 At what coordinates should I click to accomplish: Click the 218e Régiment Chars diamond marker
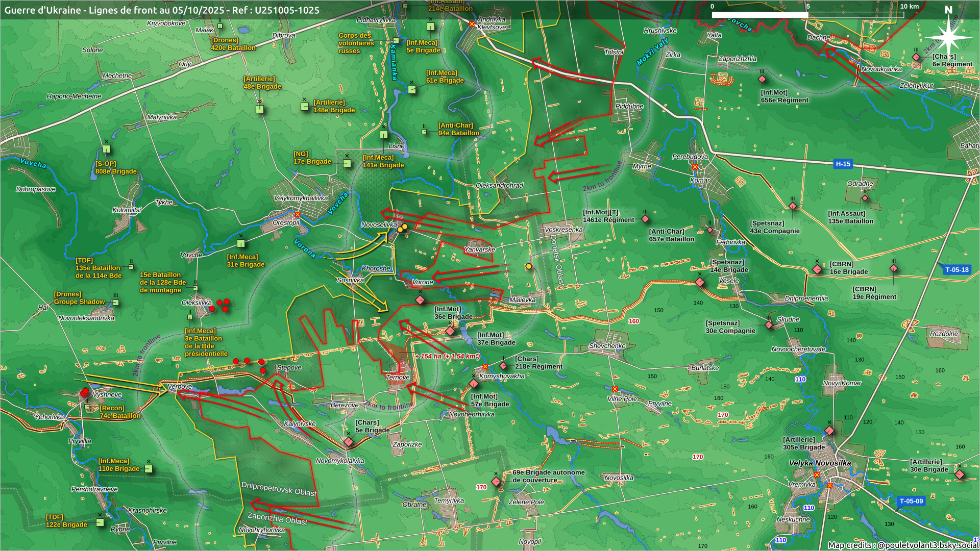pyautogui.click(x=503, y=366)
